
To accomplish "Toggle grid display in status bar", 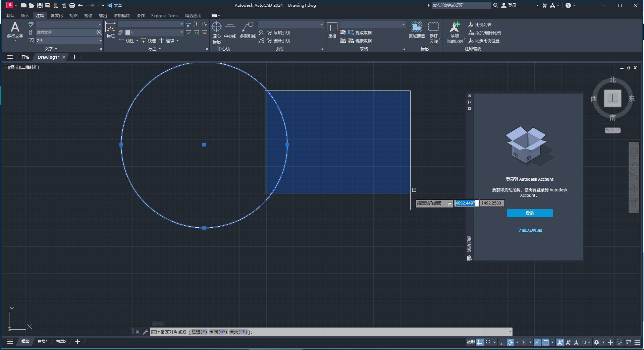I will coord(480,342).
